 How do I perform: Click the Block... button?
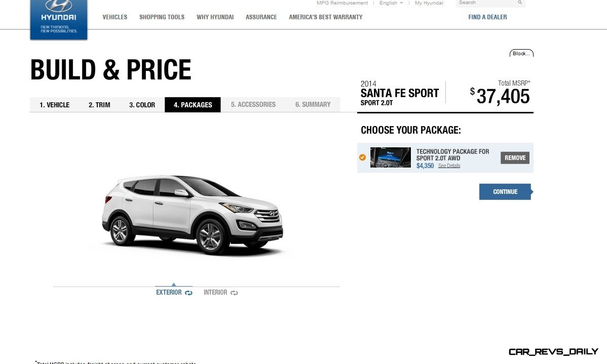point(521,53)
